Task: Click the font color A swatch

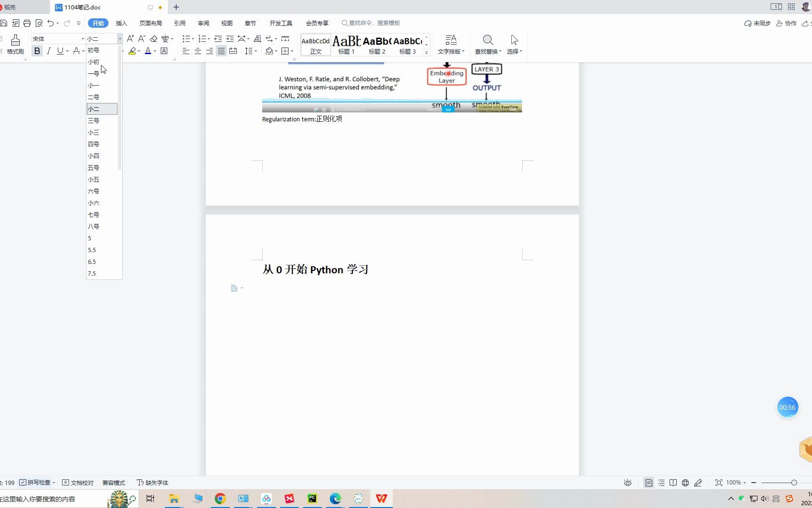Action: click(148, 51)
